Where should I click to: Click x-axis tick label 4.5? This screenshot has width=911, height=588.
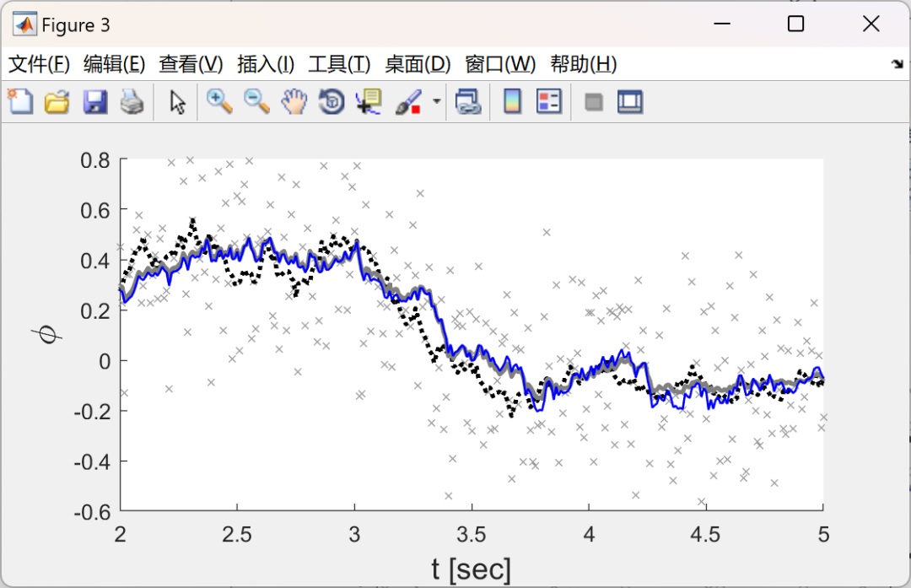point(705,534)
